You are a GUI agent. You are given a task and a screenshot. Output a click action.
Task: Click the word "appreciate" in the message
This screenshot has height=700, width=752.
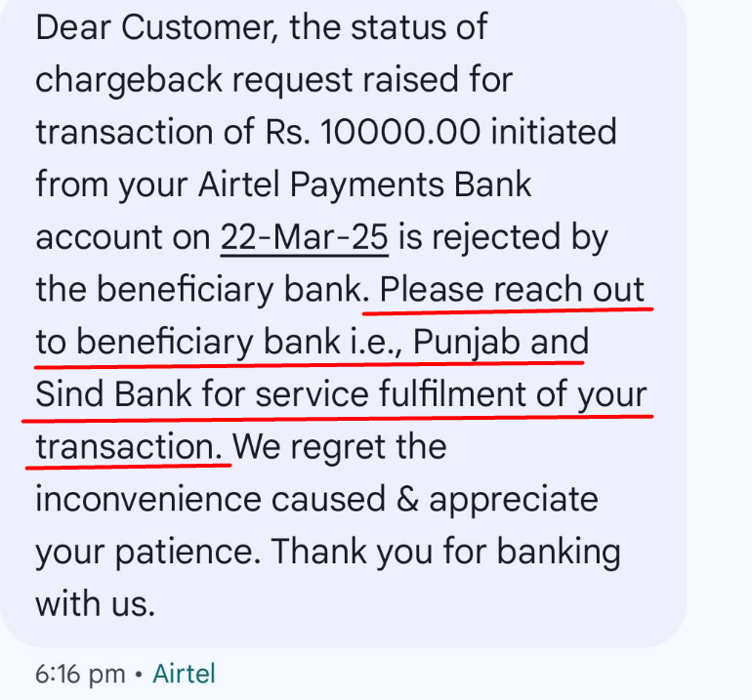pos(513,500)
